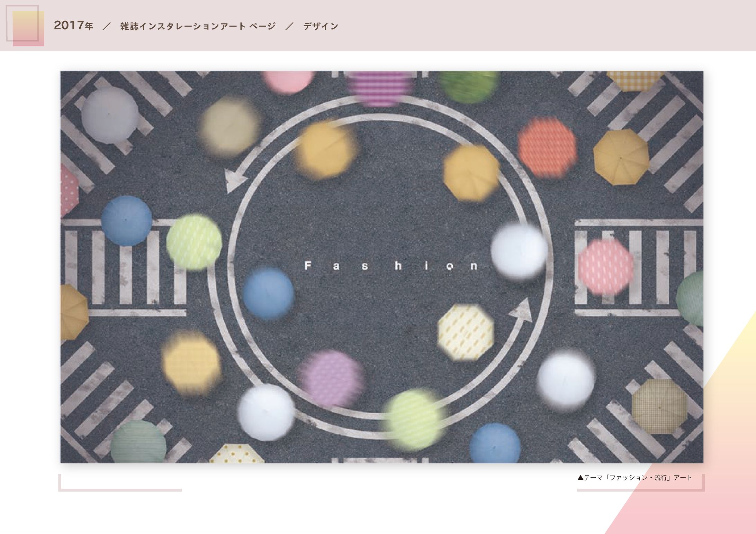Click the 2017年 heading text
Image resolution: width=756 pixels, height=534 pixels.
73,26
